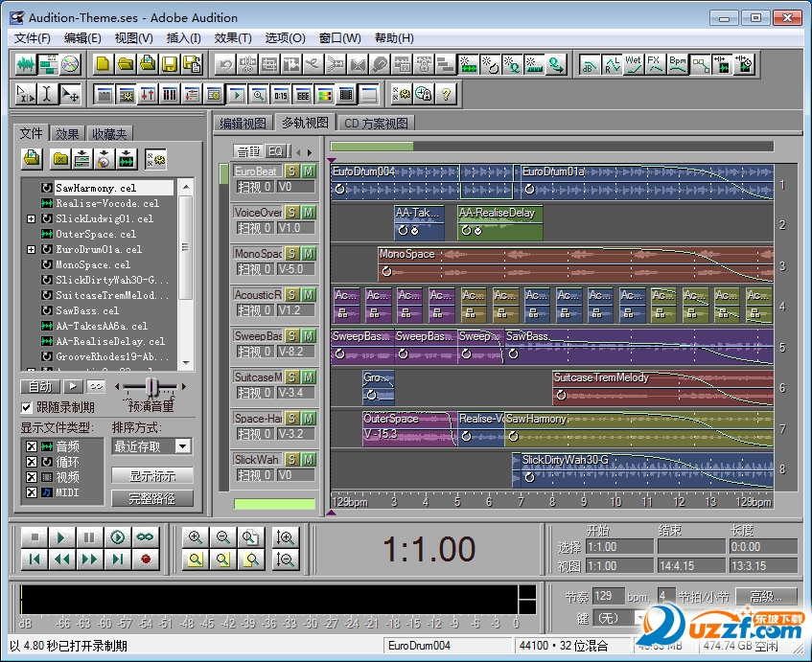The image size is (812, 662).
Task: Expand the SlickLudwig01.cel tree item
Action: [32, 219]
